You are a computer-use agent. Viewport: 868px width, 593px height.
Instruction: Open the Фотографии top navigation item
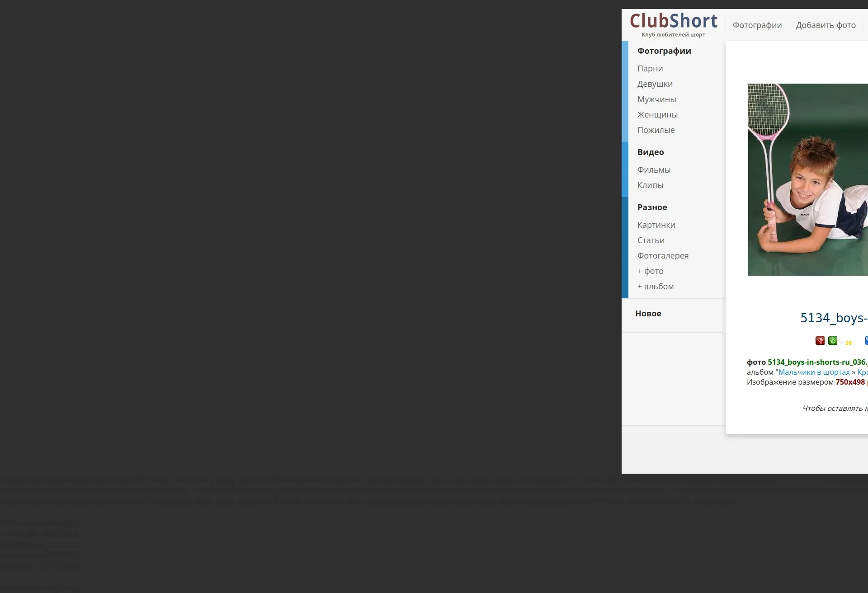757,25
